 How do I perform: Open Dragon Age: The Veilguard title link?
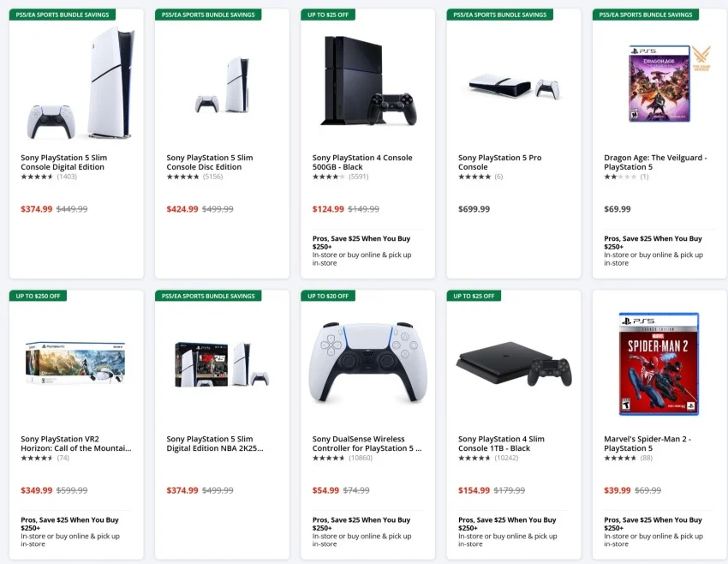pyautogui.click(x=655, y=162)
